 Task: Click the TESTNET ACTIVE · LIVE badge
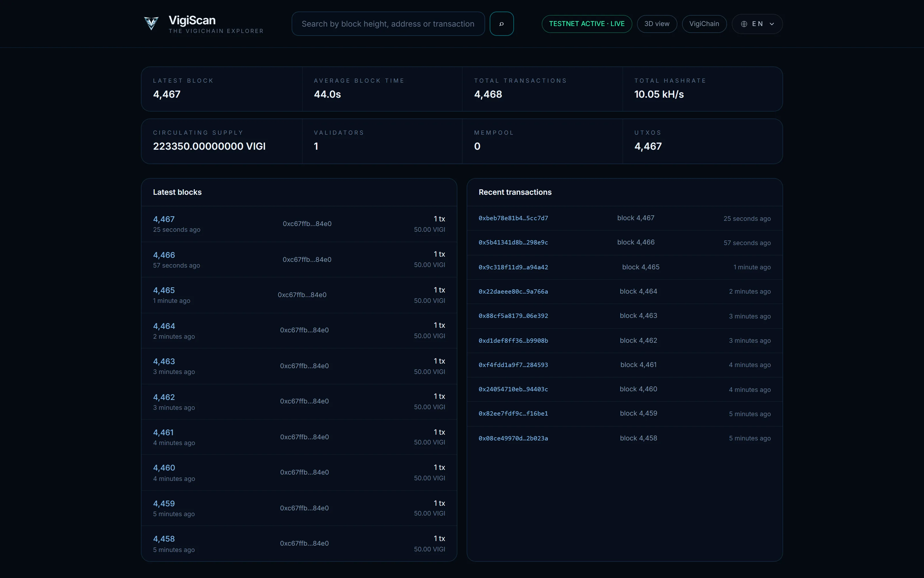(586, 24)
